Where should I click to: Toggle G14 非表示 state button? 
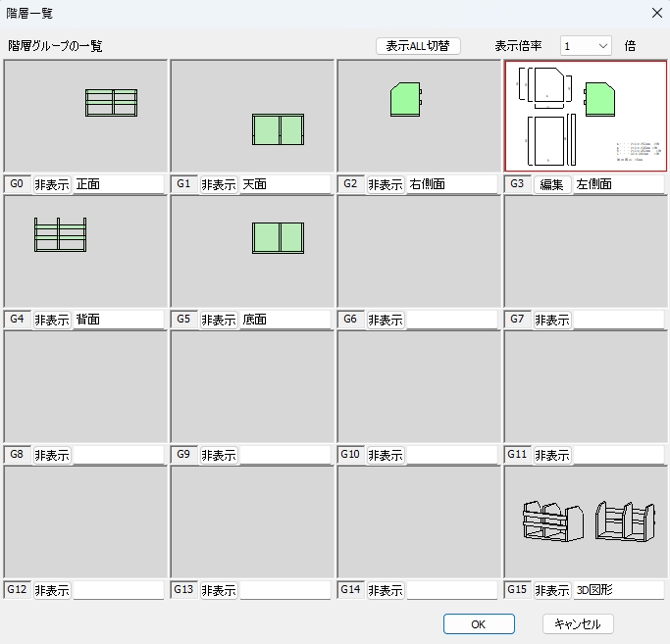coord(386,590)
